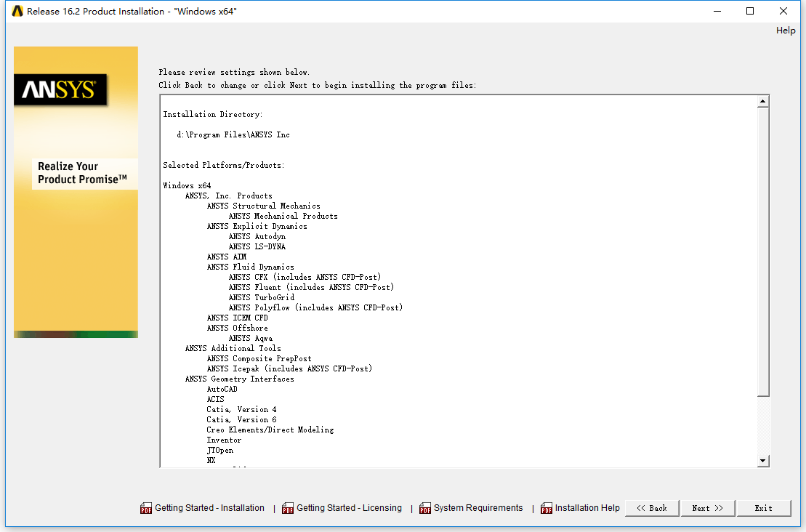Open the Installation Help document
This screenshot has width=806, height=532.
(587, 508)
